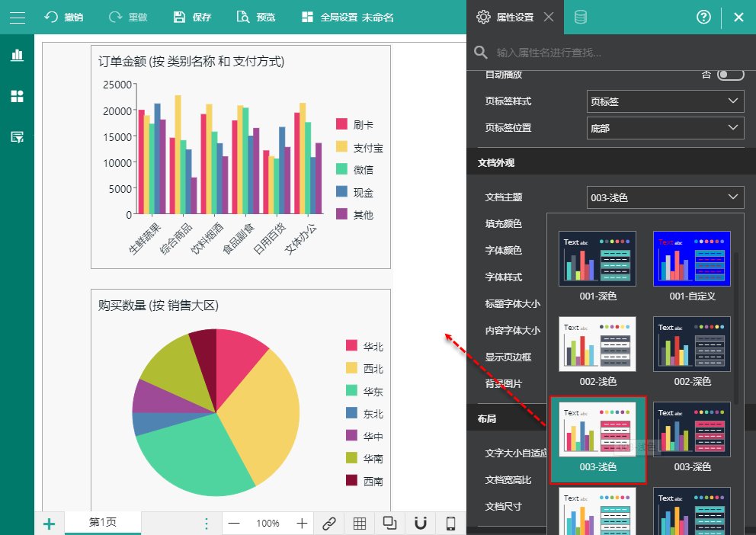Click the 显示页边框 property label
The image size is (756, 535).
[508, 357]
